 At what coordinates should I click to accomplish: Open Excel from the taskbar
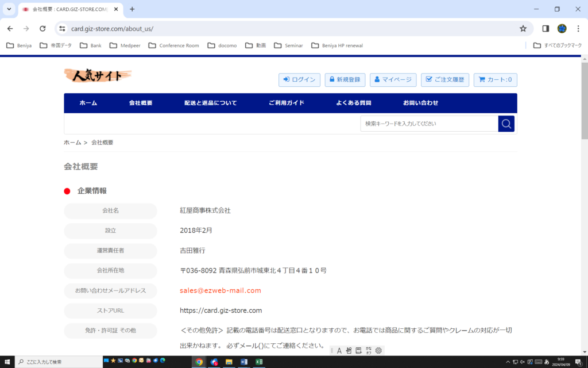click(259, 362)
